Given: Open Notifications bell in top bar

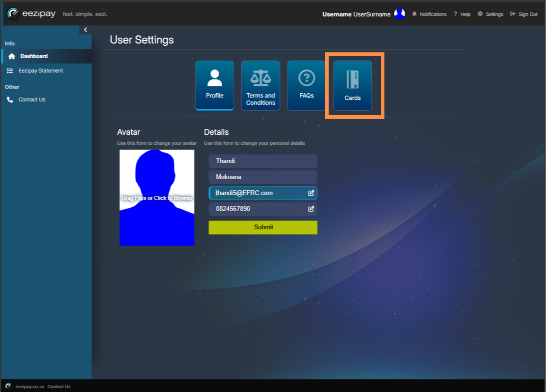Looking at the screenshot, I should point(429,14).
